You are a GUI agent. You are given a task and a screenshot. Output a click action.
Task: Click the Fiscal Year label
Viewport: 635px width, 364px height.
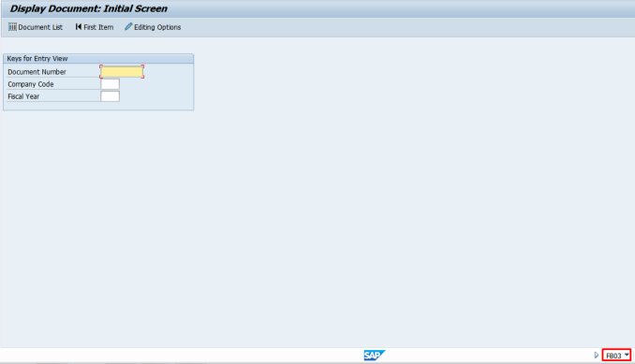tap(23, 96)
